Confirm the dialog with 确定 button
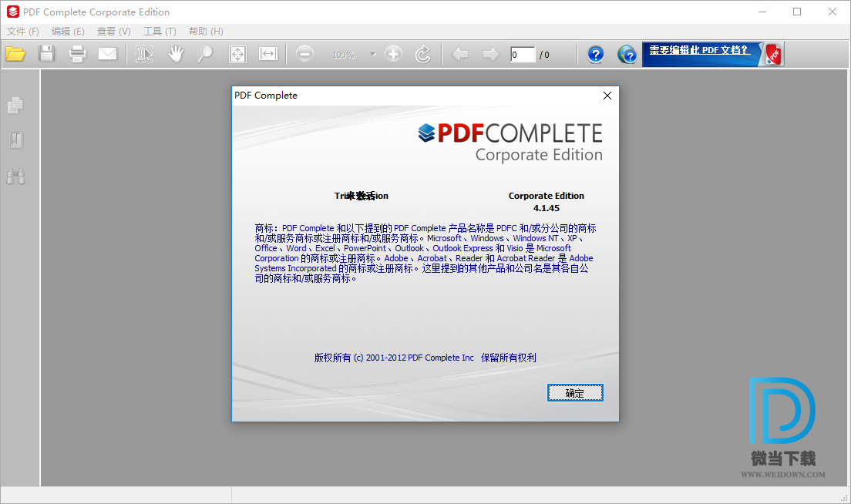 coord(575,393)
